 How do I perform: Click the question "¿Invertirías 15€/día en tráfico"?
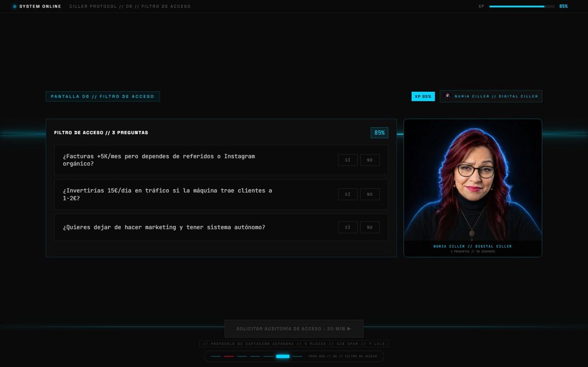tap(168, 194)
